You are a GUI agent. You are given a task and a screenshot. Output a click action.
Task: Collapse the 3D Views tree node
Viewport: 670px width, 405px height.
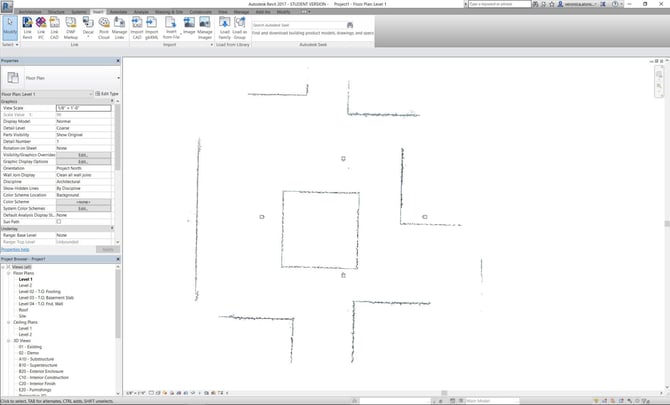pos(10,340)
